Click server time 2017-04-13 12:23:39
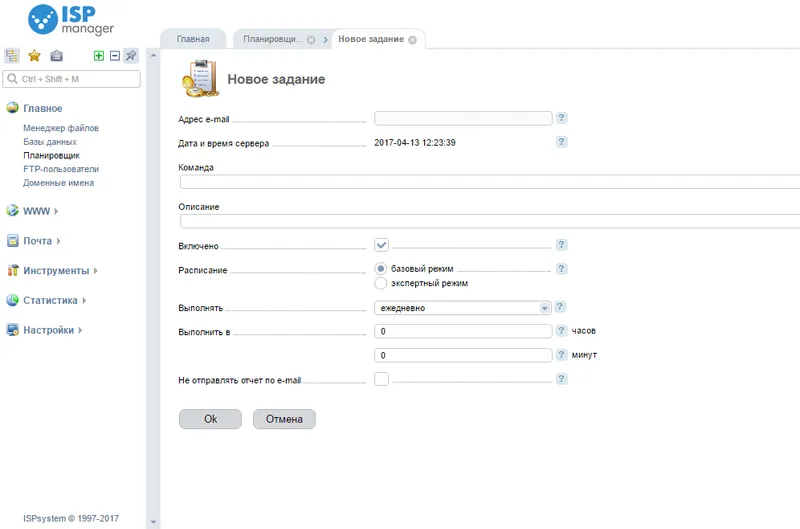 click(x=415, y=143)
